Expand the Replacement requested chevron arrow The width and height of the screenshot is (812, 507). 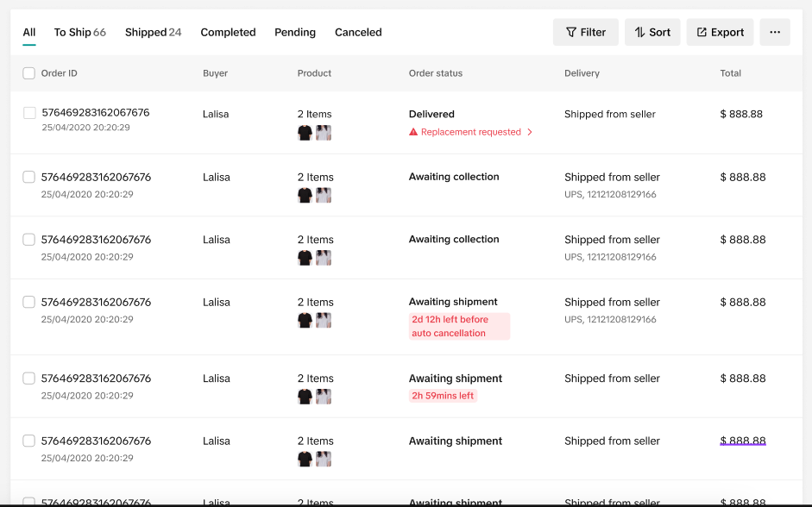[530, 133]
